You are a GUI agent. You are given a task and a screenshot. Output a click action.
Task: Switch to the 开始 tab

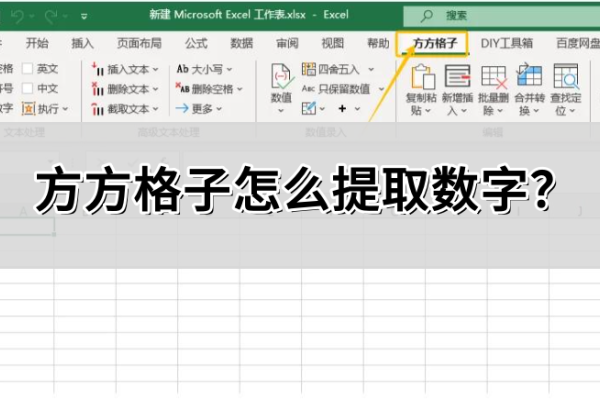point(37,43)
